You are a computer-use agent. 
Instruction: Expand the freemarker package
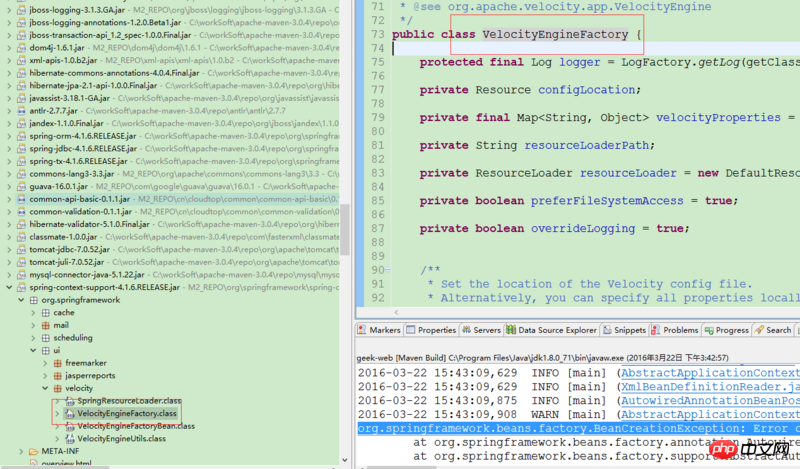tap(45, 363)
